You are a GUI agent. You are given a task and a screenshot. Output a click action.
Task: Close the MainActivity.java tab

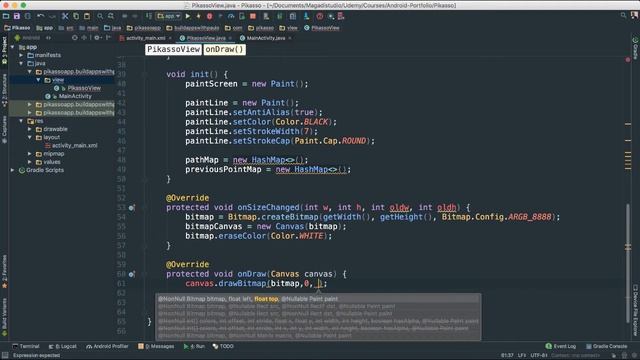[x=290, y=38]
